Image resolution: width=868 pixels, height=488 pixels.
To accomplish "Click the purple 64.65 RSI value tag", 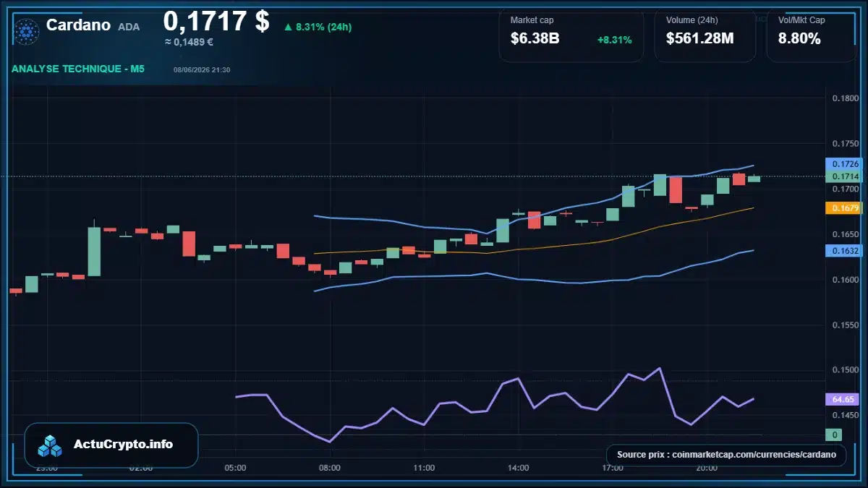I will pos(841,399).
